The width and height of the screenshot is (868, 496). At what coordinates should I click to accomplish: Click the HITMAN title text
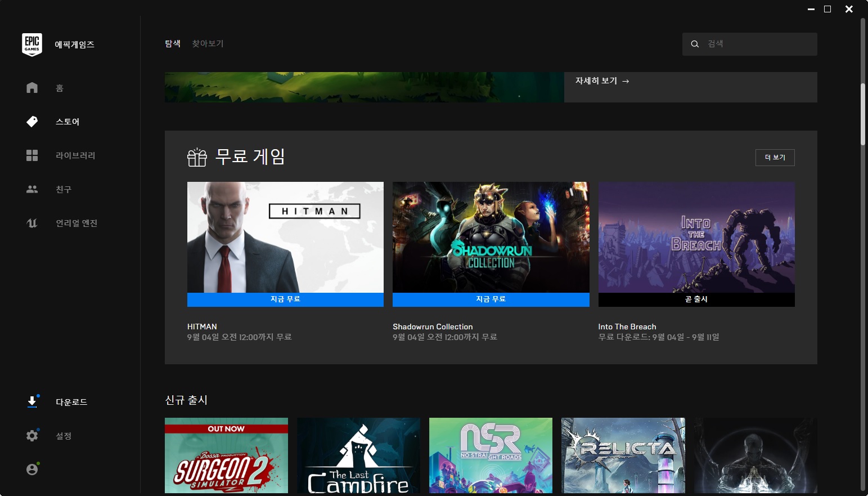pyautogui.click(x=202, y=327)
